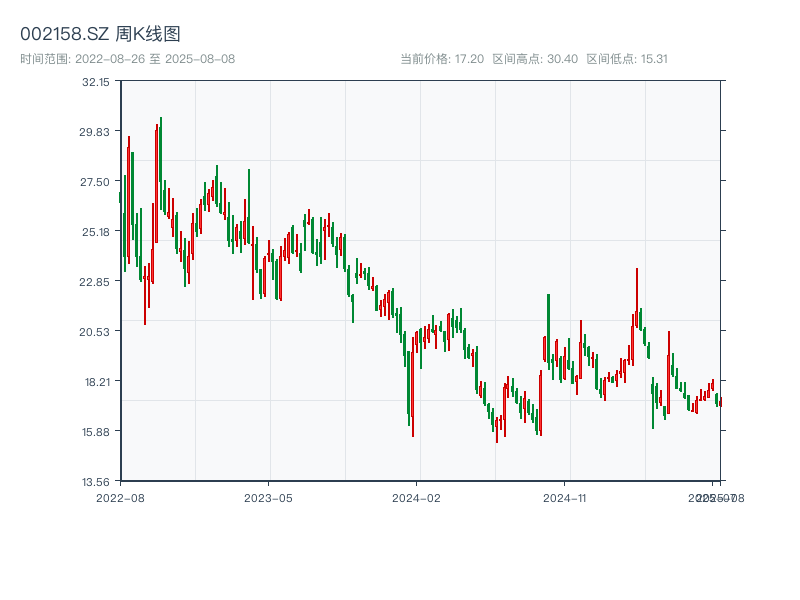The width and height of the screenshot is (800, 600).
Task: Select the 2024-11 x-axis date label
Action: (565, 497)
